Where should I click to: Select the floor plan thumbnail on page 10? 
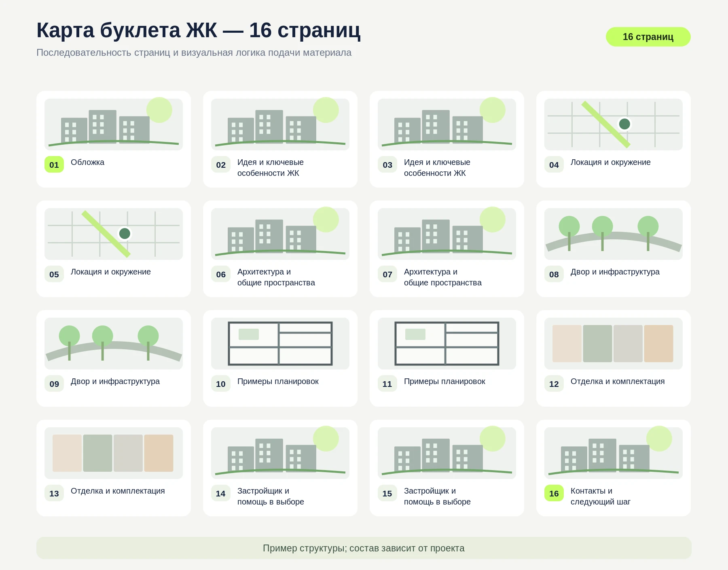[x=280, y=343]
